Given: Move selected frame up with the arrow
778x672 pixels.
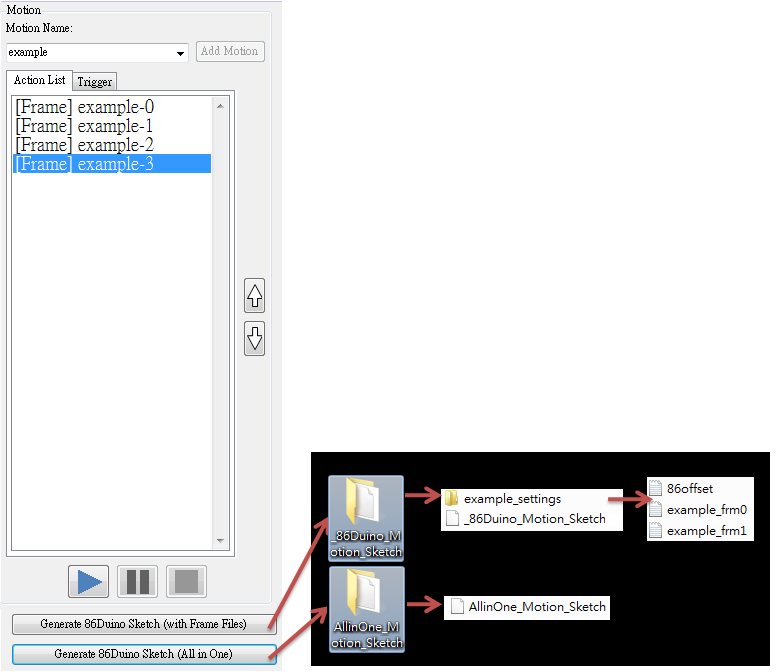Looking at the screenshot, I should [x=255, y=296].
